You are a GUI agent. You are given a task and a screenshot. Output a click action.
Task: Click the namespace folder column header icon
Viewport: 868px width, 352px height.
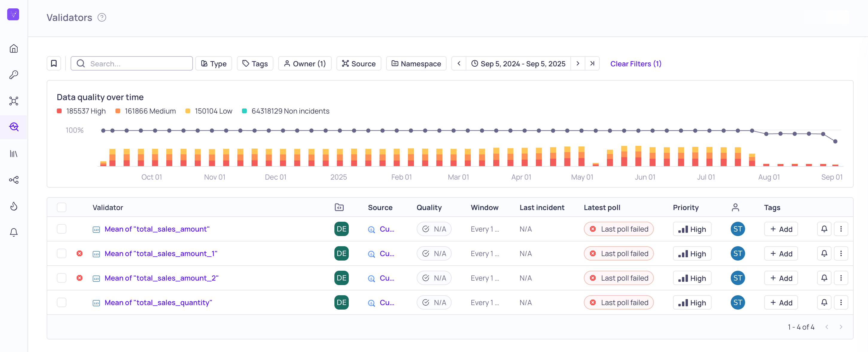tap(339, 207)
